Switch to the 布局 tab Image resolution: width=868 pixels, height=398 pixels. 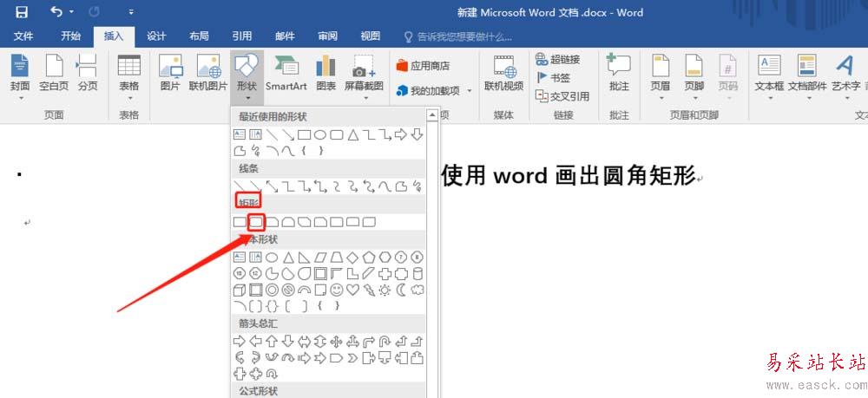(x=200, y=36)
